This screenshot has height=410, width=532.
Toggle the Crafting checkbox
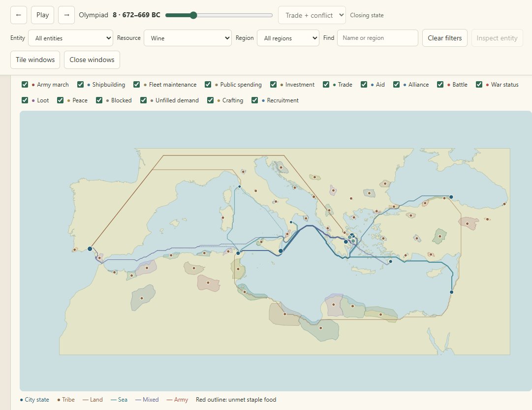(x=210, y=100)
